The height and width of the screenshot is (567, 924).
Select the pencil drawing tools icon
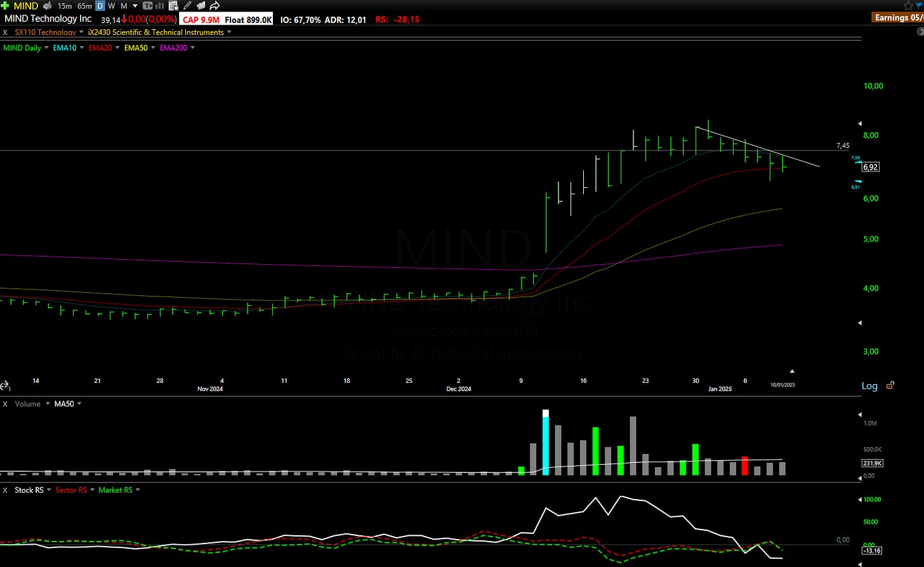(187, 6)
